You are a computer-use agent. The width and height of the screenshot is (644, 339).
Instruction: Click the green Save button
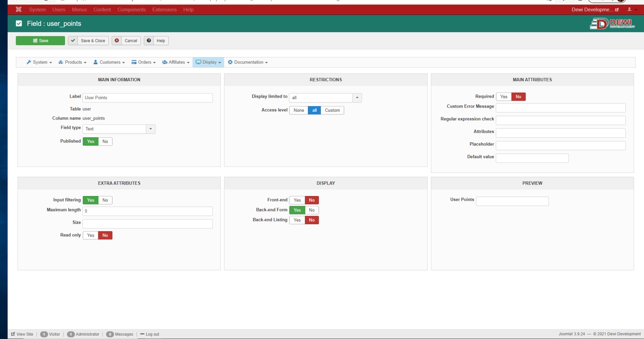(x=40, y=41)
